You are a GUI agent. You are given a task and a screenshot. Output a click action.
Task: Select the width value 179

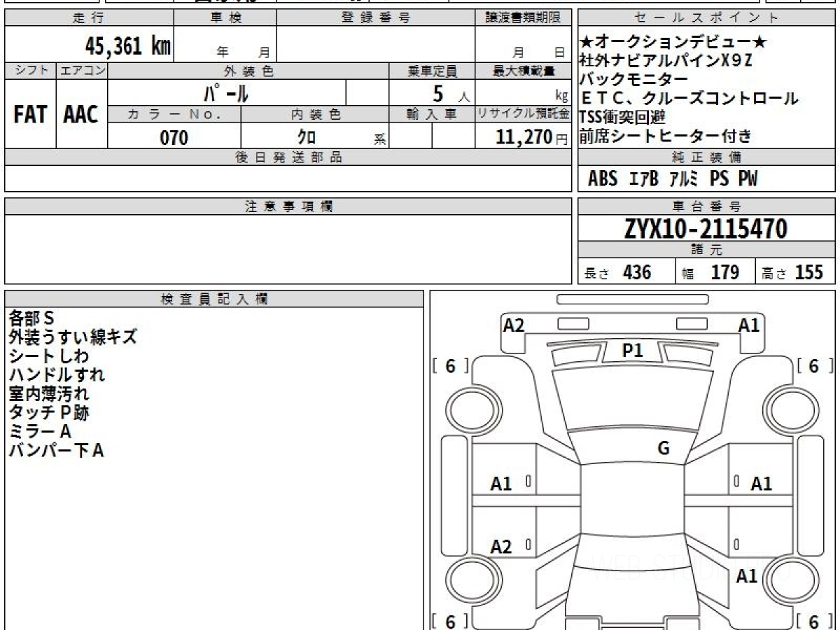pyautogui.click(x=725, y=272)
